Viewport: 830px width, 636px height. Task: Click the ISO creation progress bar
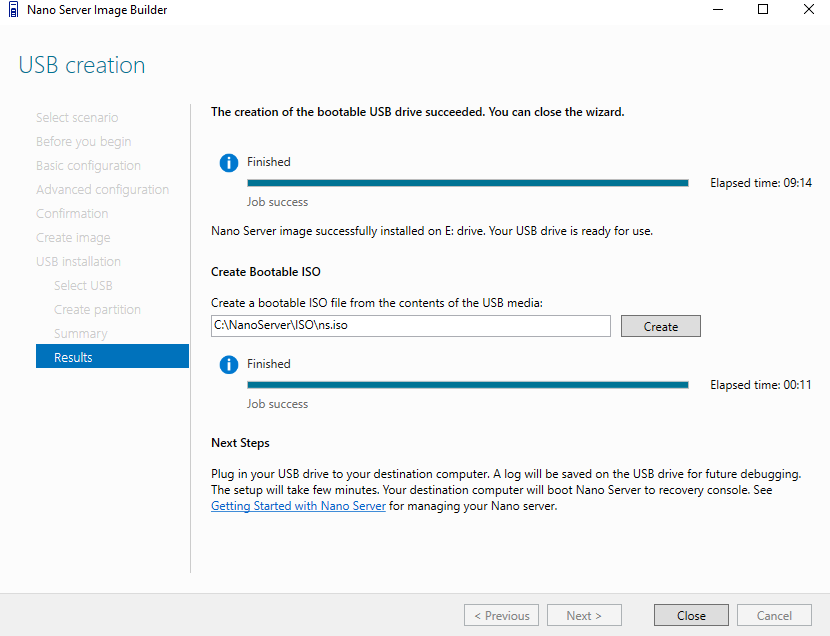(x=468, y=385)
